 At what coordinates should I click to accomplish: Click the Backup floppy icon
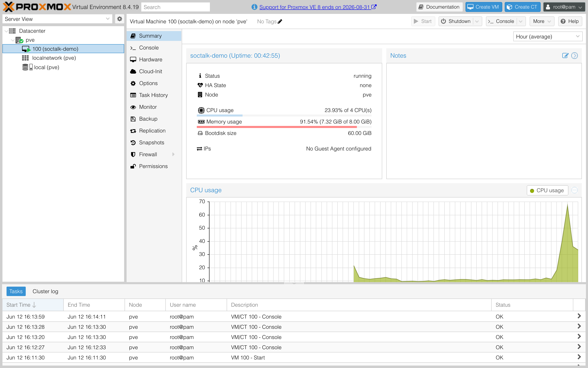[133, 119]
